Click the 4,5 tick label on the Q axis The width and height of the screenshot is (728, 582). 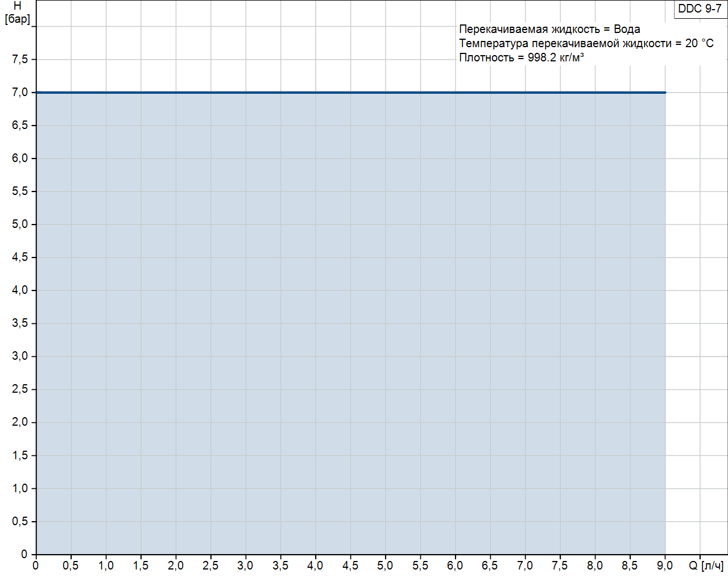pos(350,566)
